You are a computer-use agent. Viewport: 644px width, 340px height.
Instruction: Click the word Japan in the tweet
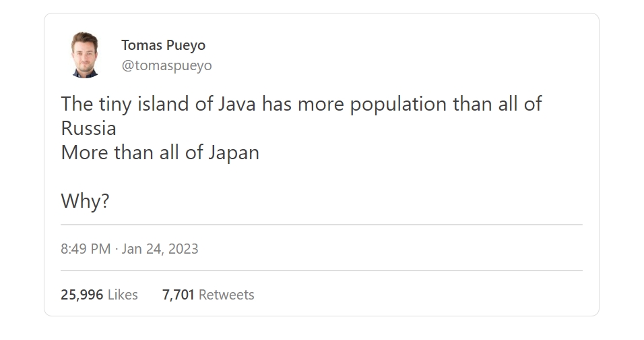point(234,152)
